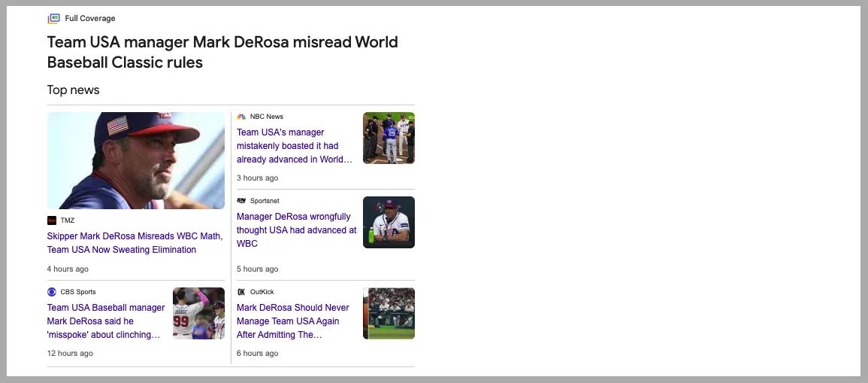Click the NBC News peacock logo
This screenshot has width=868, height=383.
241,117
